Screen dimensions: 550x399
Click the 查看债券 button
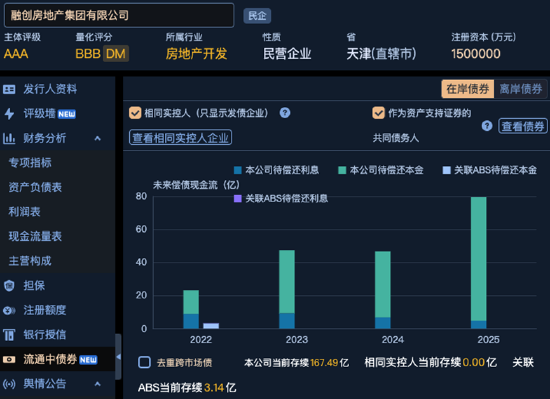point(523,126)
